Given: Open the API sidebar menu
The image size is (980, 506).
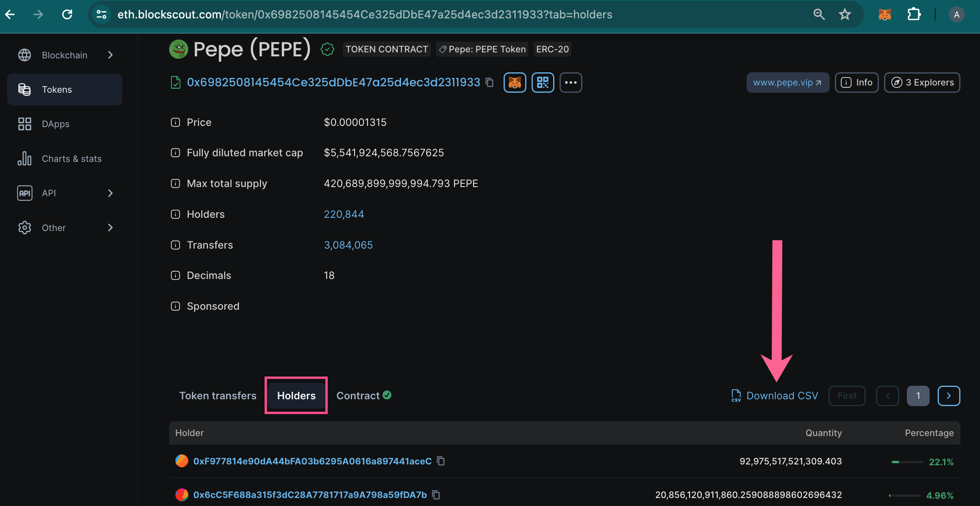Looking at the screenshot, I should tap(65, 193).
